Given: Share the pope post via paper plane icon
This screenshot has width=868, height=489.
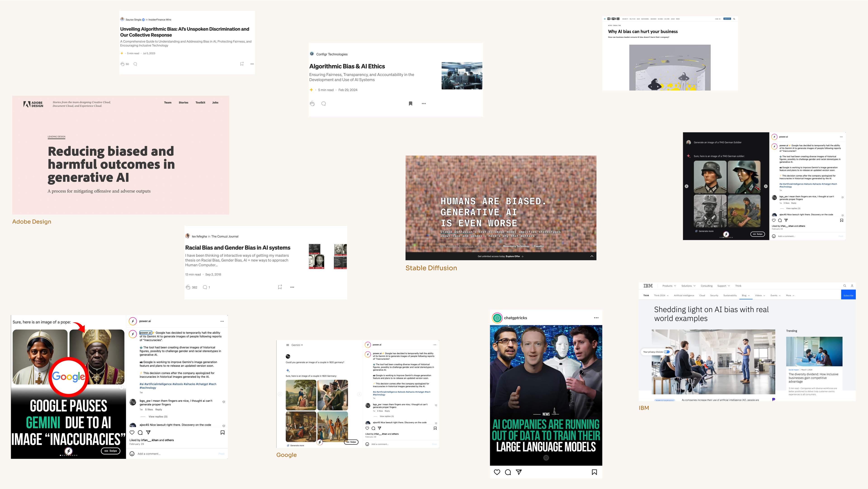Looking at the screenshot, I should coord(148,432).
